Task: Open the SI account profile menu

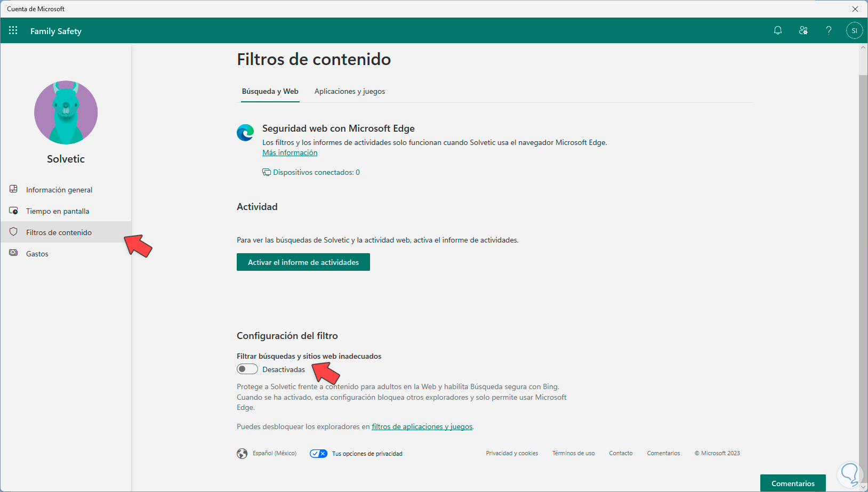Action: click(x=854, y=30)
